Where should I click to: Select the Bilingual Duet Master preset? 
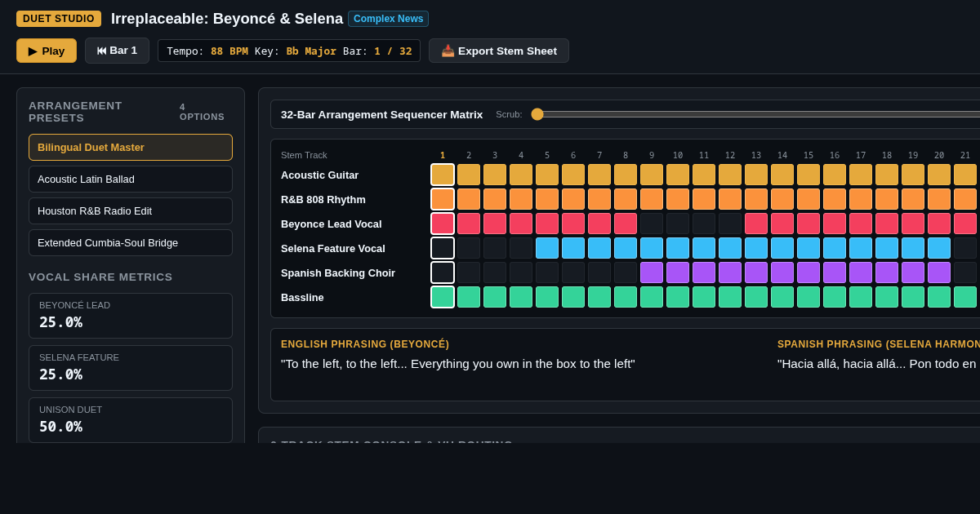pyautogui.click(x=131, y=148)
